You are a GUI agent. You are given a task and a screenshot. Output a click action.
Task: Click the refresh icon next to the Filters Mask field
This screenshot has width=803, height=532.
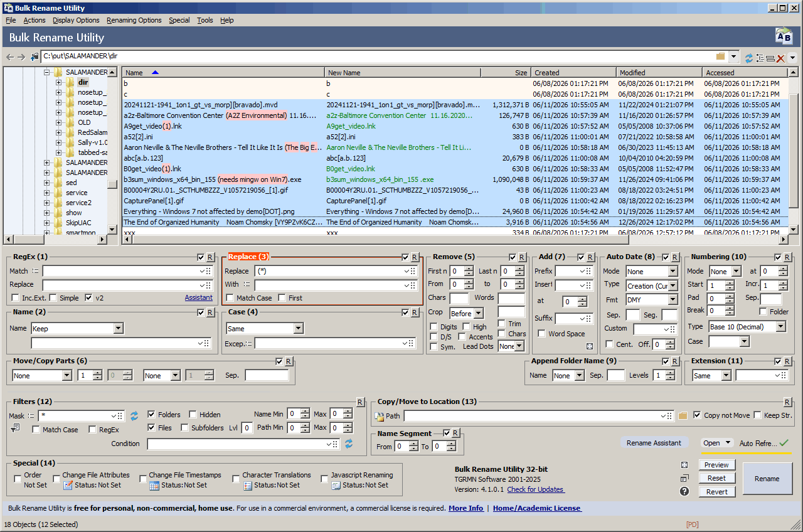(134, 415)
